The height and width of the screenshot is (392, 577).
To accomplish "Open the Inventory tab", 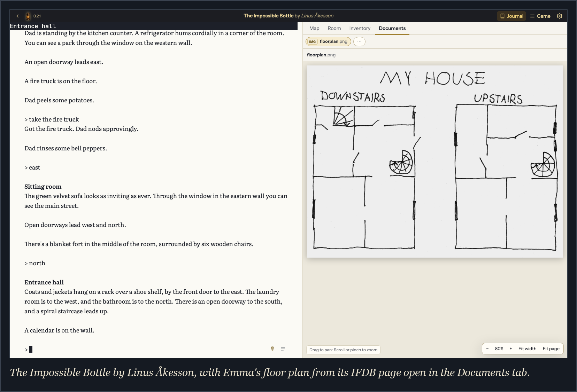I will pyautogui.click(x=360, y=28).
